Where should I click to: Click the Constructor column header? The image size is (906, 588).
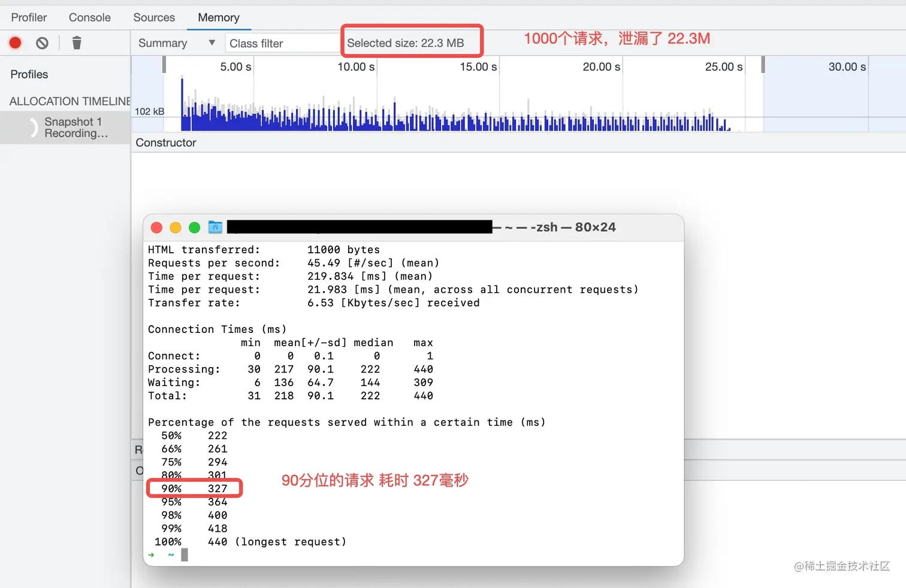(166, 143)
